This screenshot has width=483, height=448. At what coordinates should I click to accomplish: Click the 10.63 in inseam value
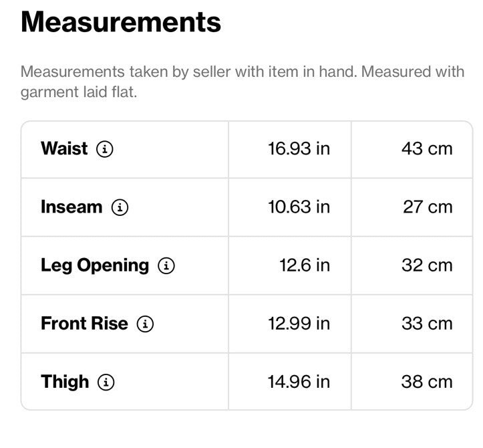[299, 207]
